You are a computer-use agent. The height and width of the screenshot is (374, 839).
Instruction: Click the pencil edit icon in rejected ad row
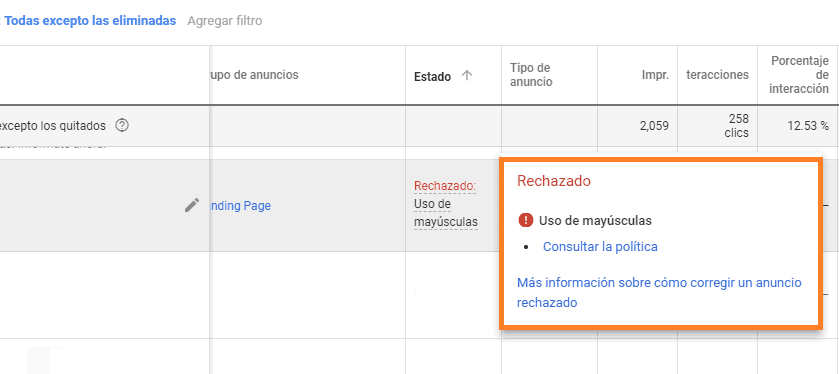192,205
